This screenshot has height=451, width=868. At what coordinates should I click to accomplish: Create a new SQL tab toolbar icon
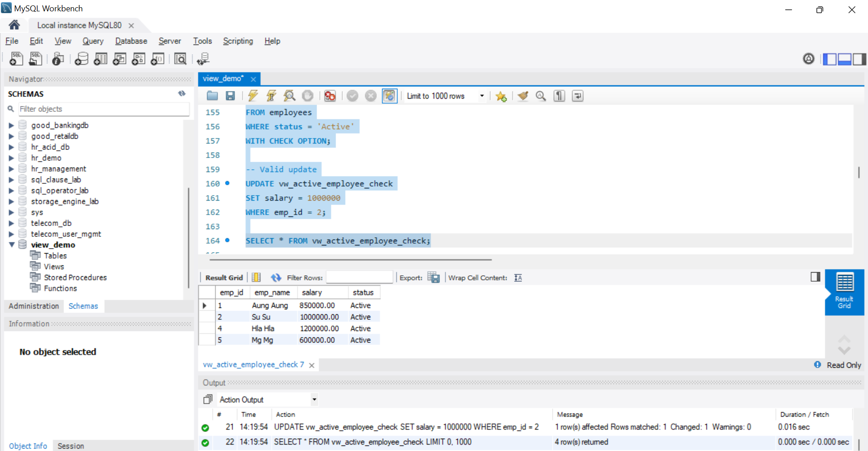click(16, 59)
